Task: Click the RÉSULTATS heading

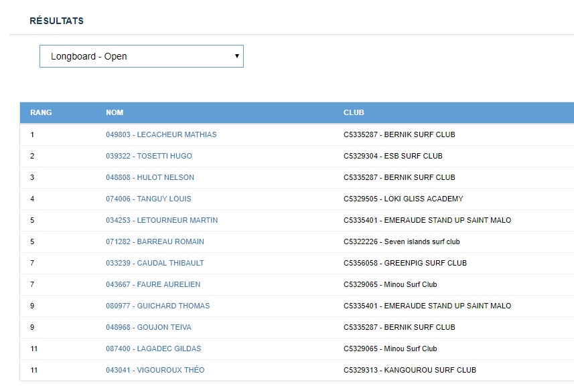Action: 57,21
